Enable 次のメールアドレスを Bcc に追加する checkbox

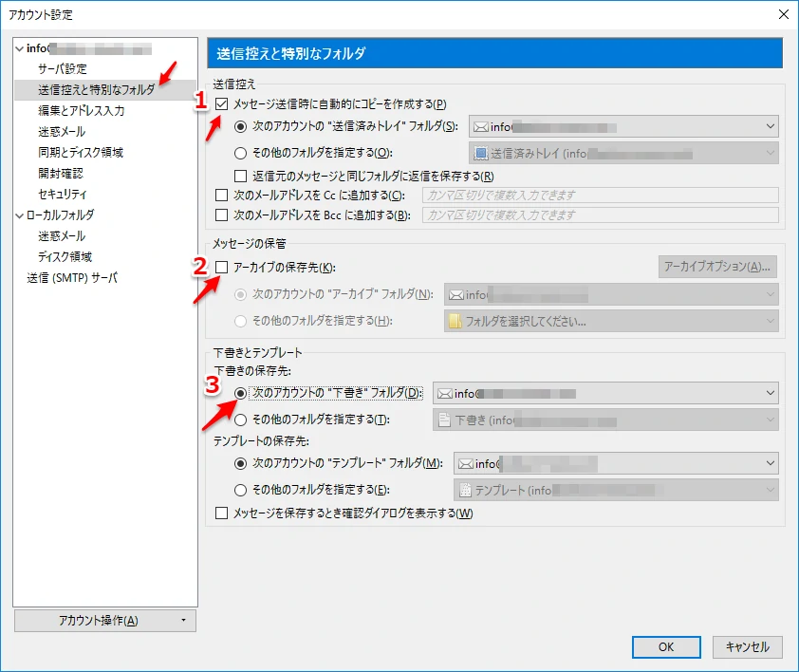222,215
